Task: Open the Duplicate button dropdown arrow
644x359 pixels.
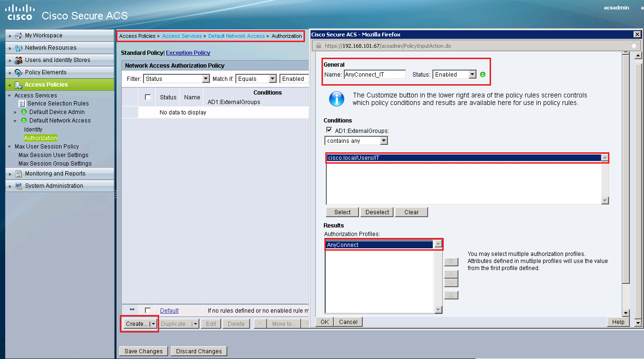Action: click(196, 324)
